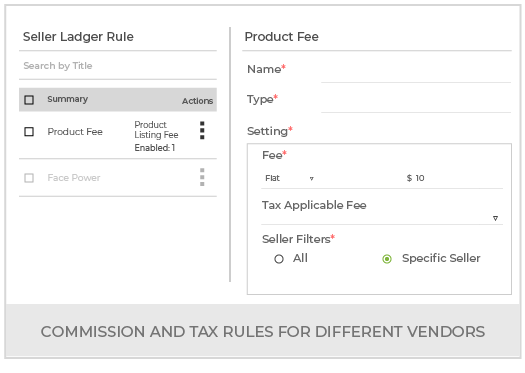Click the Tax Applicable Fee label

point(314,205)
